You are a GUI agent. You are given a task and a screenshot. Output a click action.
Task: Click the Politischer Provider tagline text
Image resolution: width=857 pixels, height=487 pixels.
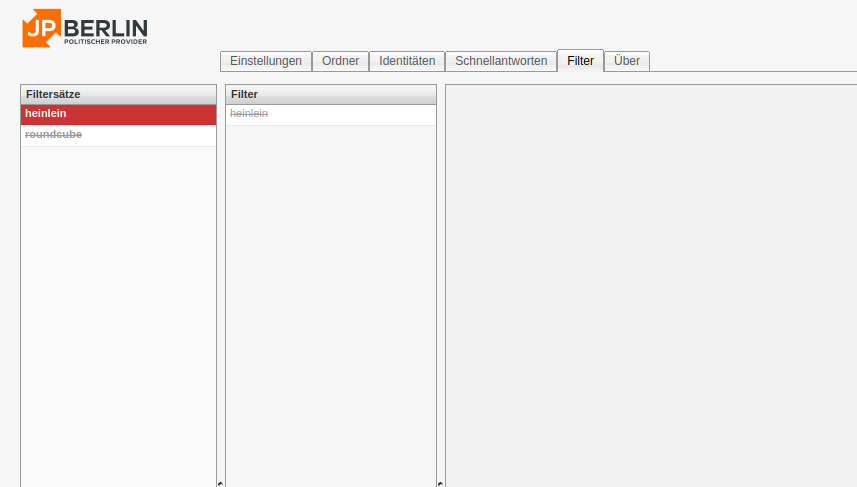coord(105,42)
